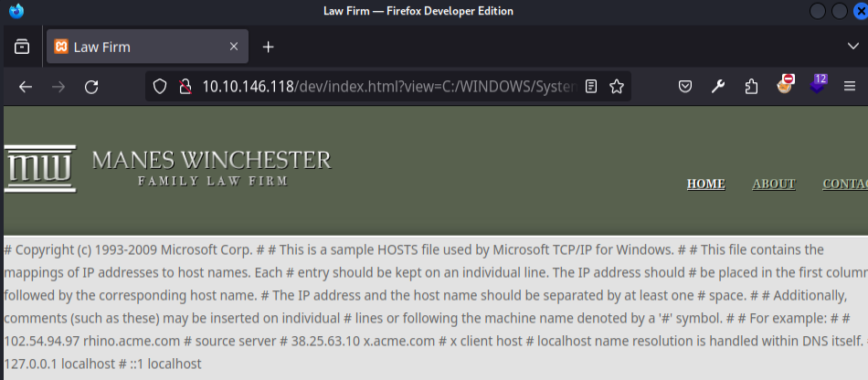
Task: Reload the current page
Action: click(91, 86)
